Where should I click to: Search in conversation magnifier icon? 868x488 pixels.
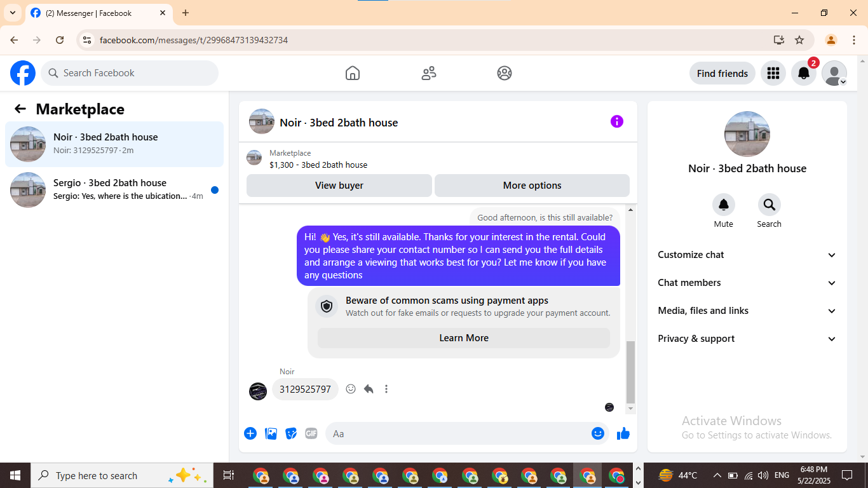[770, 205]
